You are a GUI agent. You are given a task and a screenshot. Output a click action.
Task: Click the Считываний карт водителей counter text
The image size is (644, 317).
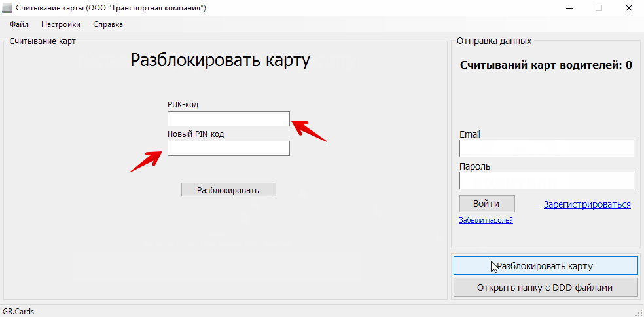pos(546,65)
